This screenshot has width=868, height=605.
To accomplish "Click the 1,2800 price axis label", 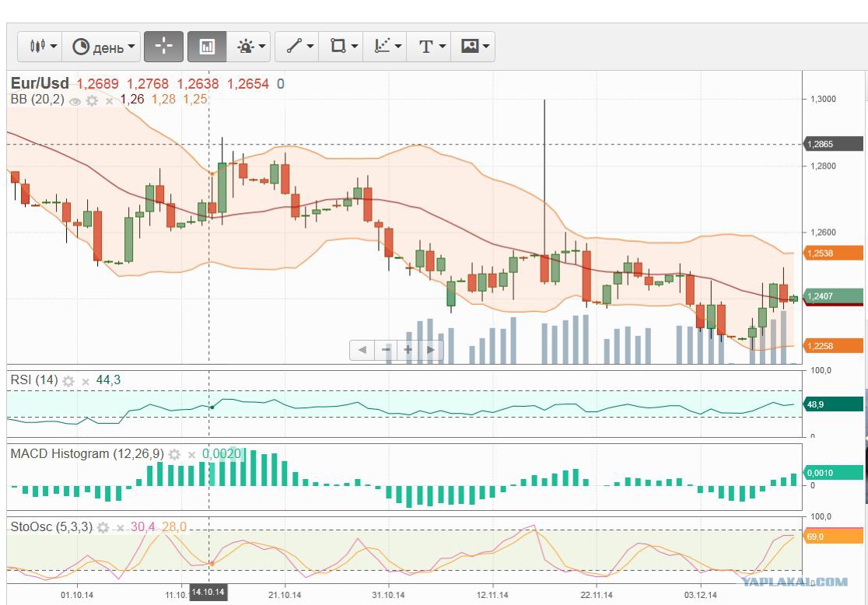I will point(823,166).
